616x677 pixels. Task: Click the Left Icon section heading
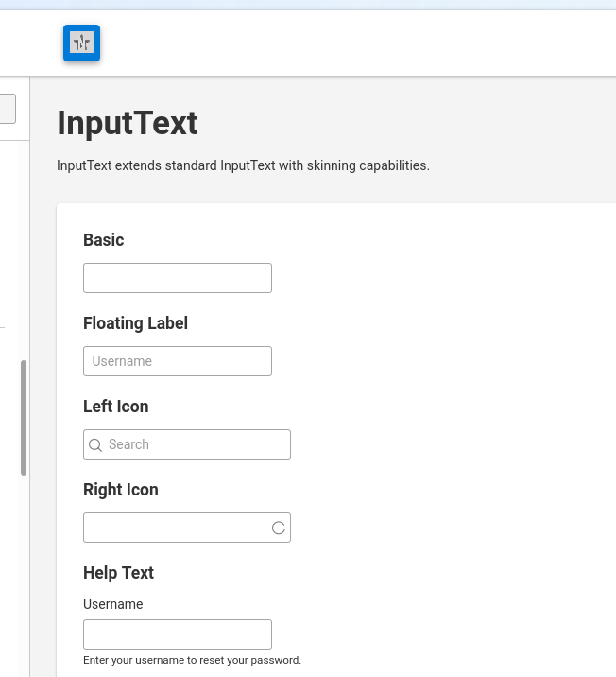115,407
